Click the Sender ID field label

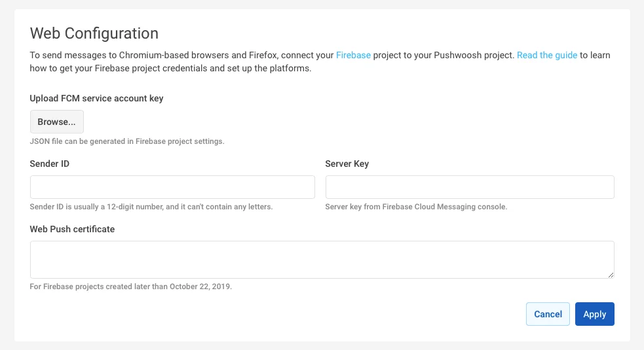pyautogui.click(x=50, y=164)
